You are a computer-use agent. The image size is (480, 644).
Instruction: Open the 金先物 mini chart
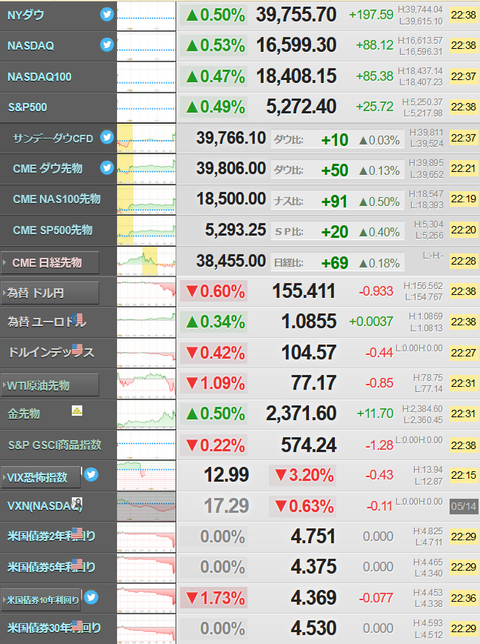click(146, 414)
